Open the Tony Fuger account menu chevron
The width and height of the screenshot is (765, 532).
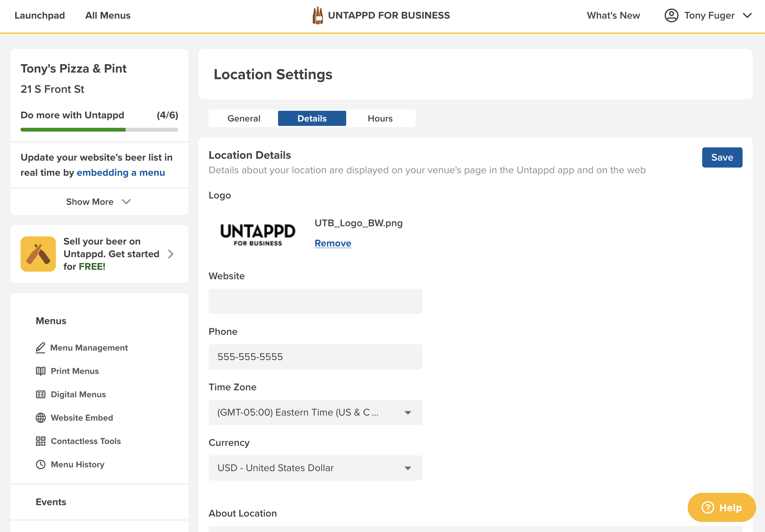747,15
